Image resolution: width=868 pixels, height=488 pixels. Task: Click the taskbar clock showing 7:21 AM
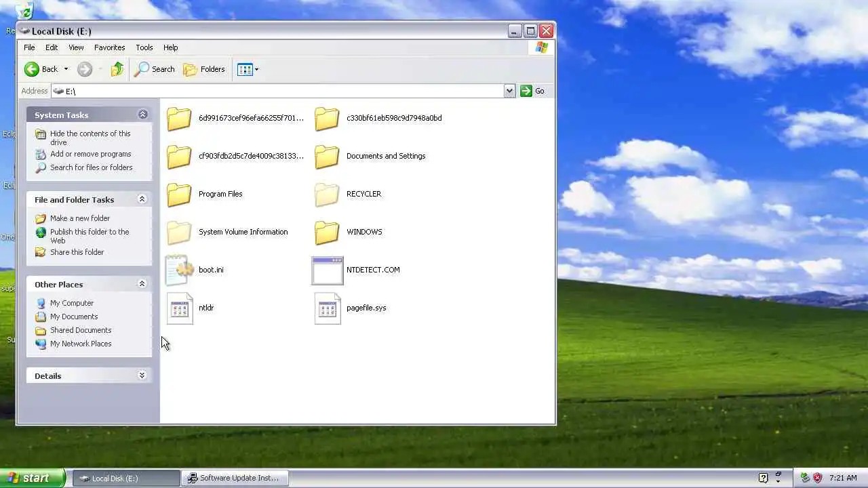(x=843, y=478)
